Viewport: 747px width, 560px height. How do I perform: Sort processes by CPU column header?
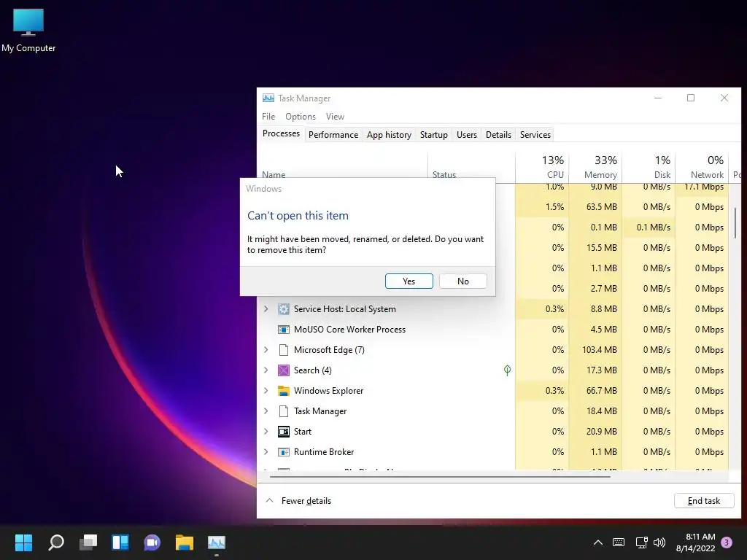click(x=542, y=167)
